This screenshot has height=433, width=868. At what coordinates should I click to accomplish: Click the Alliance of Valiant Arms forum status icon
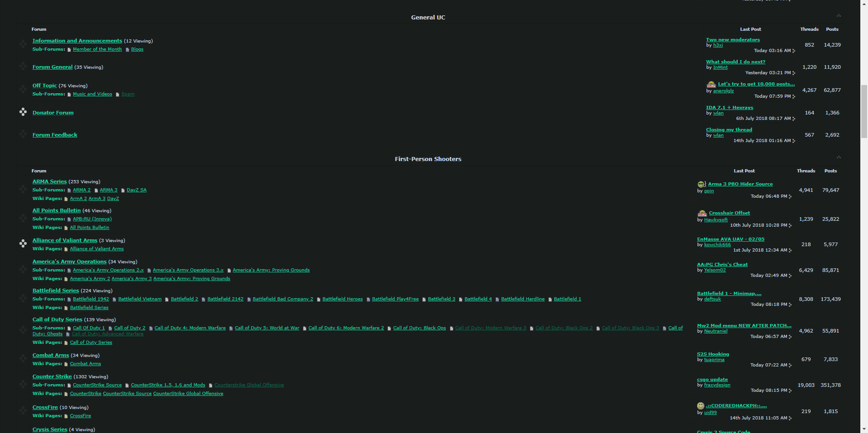(x=23, y=243)
